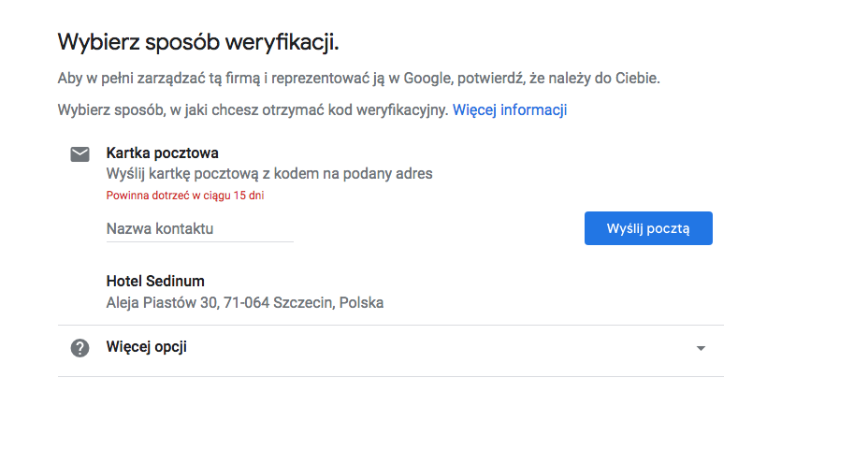This screenshot has height=465, width=868.
Task: Select the Kartka pocztowa option title
Action: (x=162, y=153)
